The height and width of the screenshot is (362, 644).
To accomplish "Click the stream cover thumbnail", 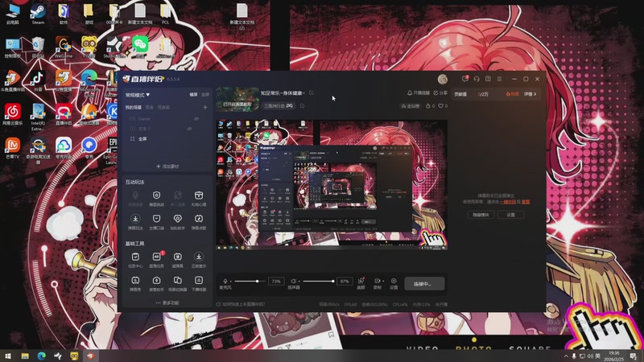I will [x=237, y=99].
